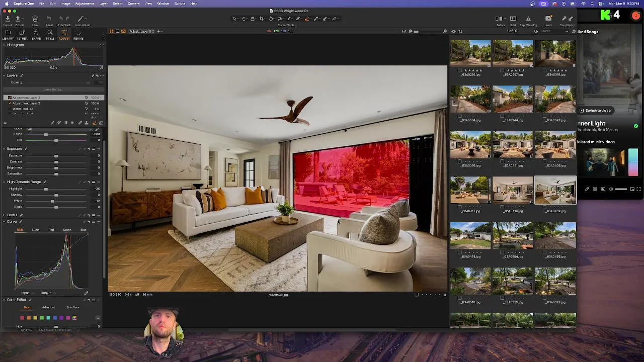The width and height of the screenshot is (644, 362).
Task: Uncheck Adjustment Layer 2 checkbox
Action: [10, 103]
